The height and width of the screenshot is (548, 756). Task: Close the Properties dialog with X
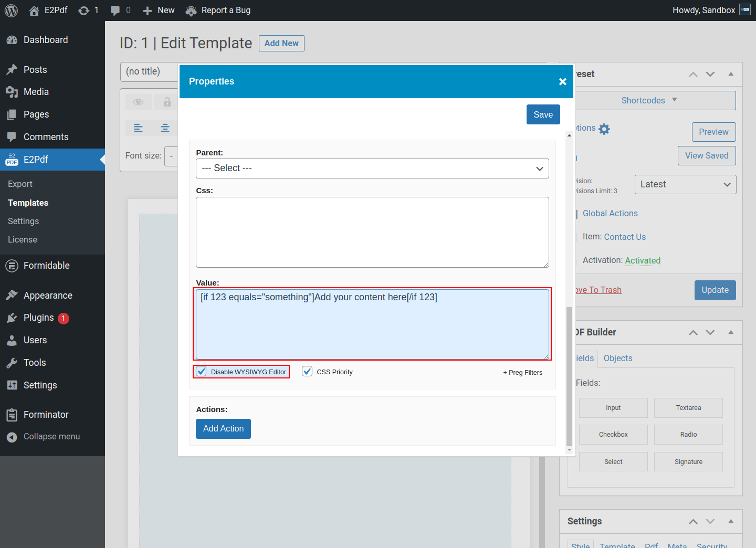[x=562, y=81]
